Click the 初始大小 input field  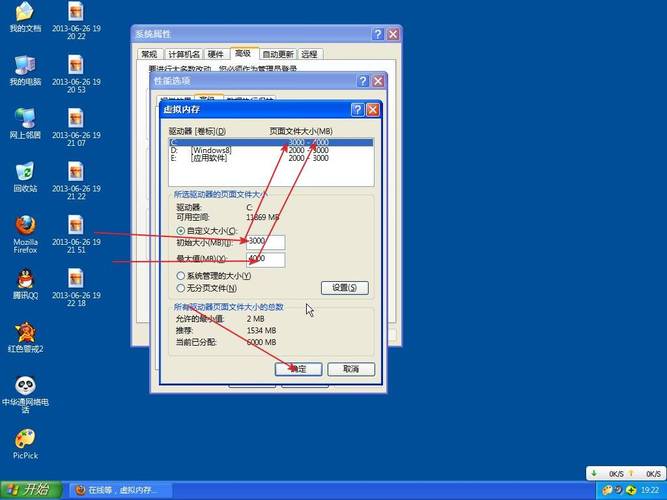265,242
